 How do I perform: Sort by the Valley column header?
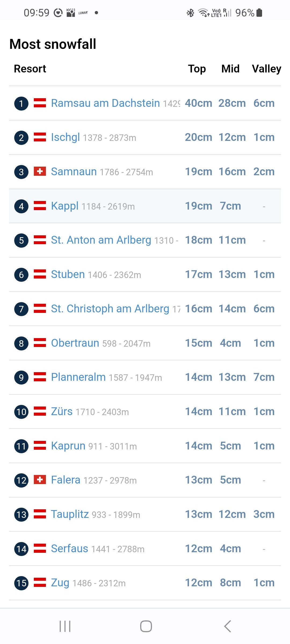[266, 69]
